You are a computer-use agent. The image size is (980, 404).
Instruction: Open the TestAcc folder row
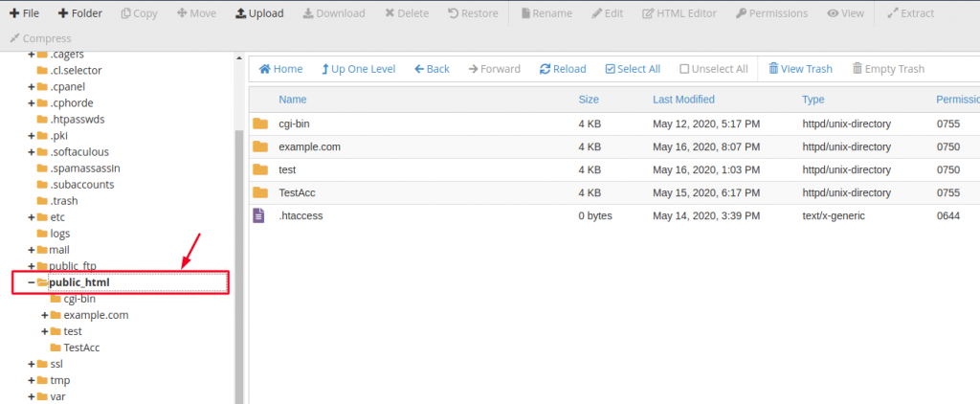pos(614,192)
